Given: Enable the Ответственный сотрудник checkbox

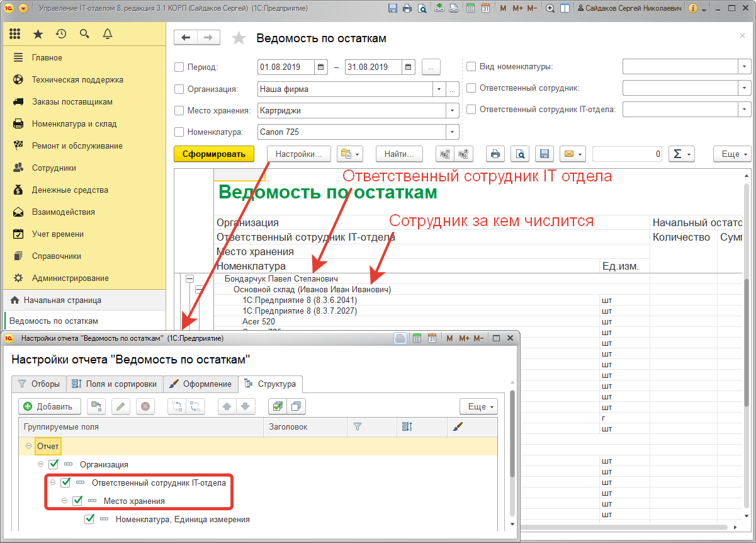Looking at the screenshot, I should pos(471,88).
